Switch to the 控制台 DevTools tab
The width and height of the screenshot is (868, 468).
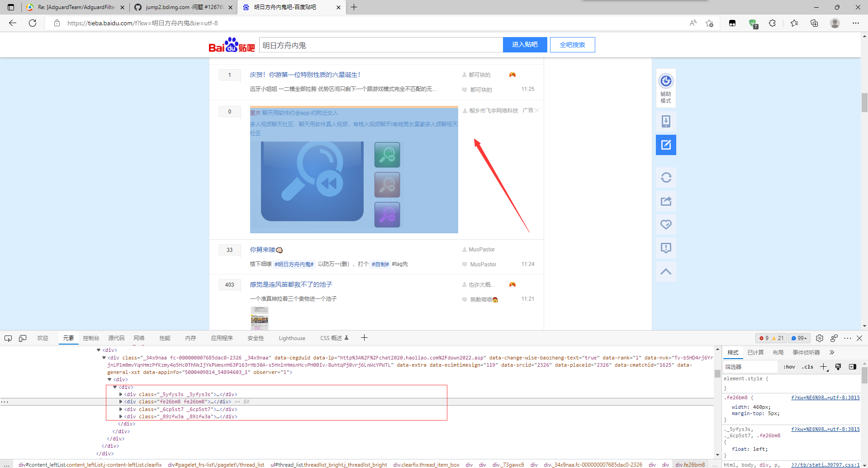[91, 338]
